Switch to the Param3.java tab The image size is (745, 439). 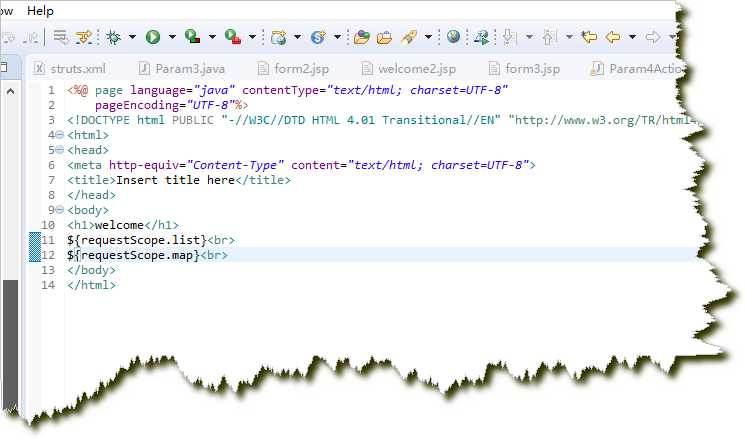click(181, 69)
